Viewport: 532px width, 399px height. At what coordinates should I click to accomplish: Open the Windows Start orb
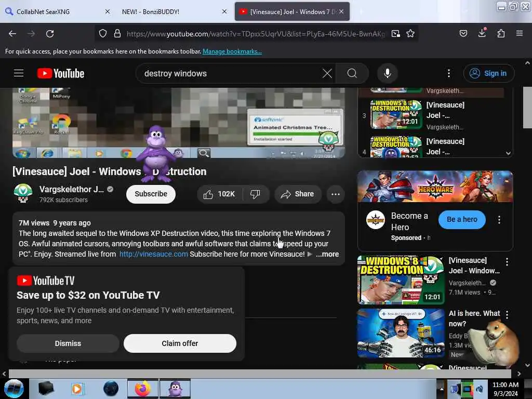coord(14,389)
